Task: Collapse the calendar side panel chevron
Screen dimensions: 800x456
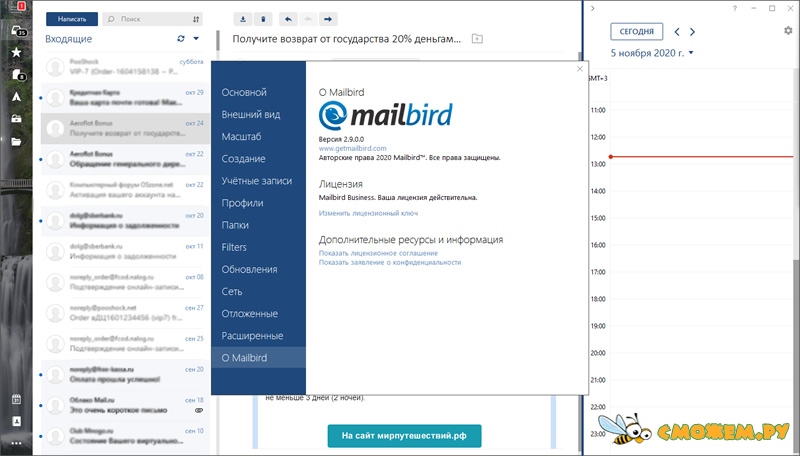Action: (x=592, y=8)
